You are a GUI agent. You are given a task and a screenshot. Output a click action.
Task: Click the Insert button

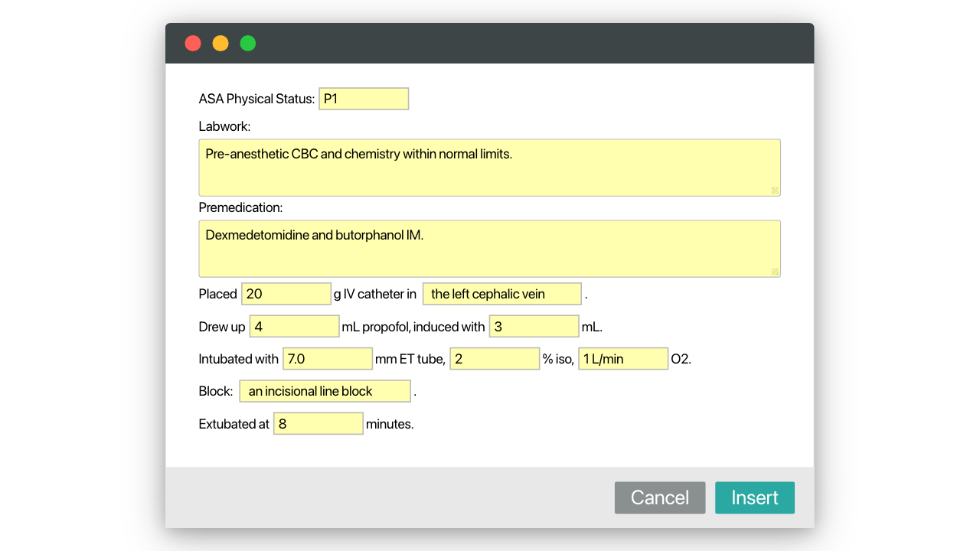coord(755,497)
